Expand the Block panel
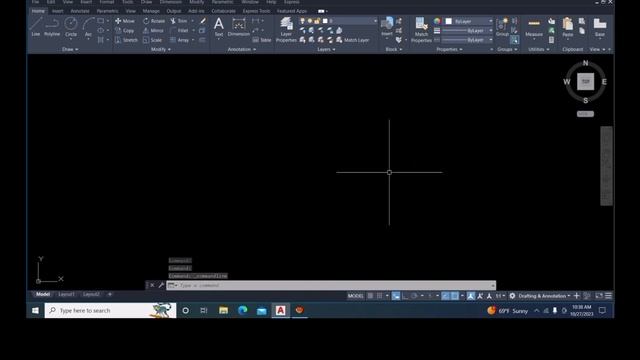 (x=394, y=49)
